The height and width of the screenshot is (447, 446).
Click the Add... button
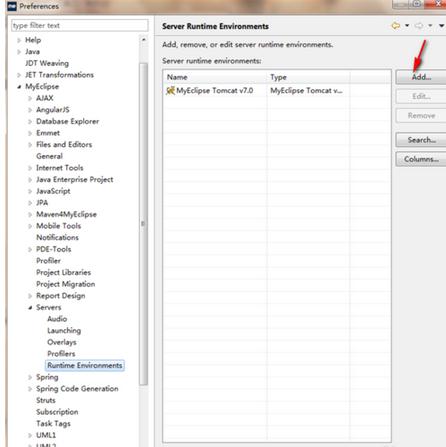tap(421, 77)
